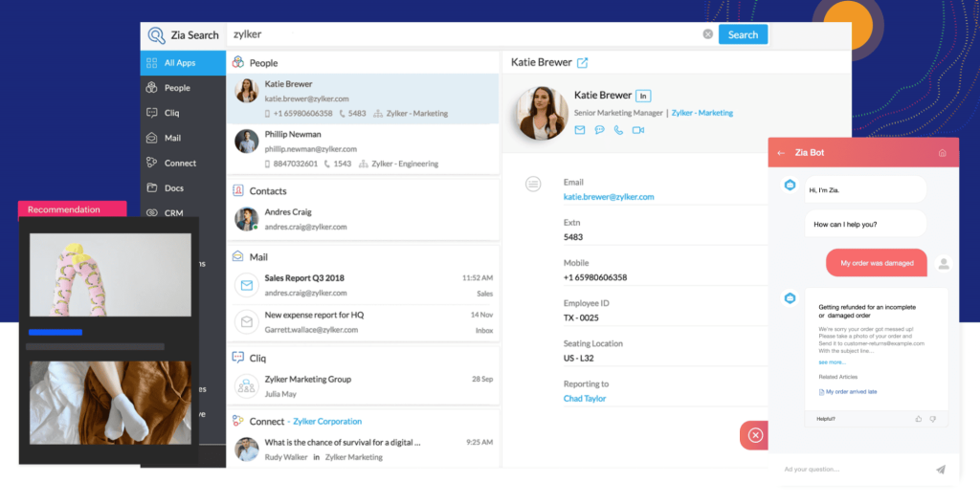Click the Zia Bot home icon
This screenshot has height=504, width=980.
[943, 153]
